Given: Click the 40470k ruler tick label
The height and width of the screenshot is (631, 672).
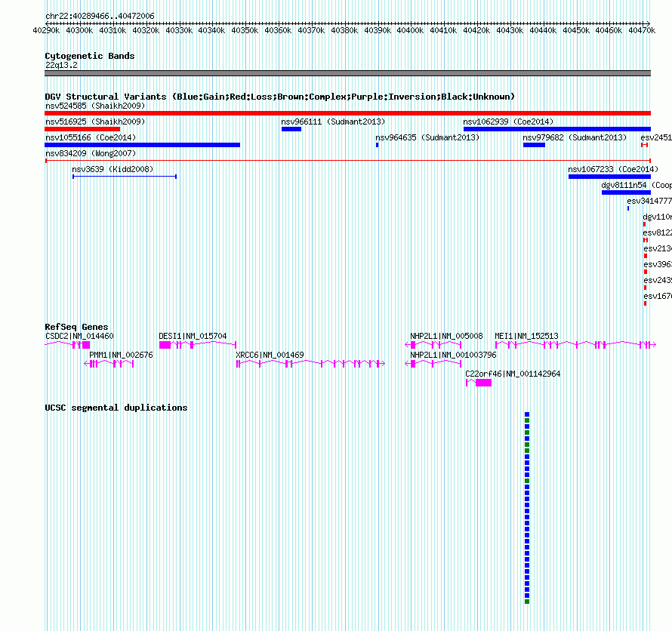Looking at the screenshot, I should (x=642, y=30).
